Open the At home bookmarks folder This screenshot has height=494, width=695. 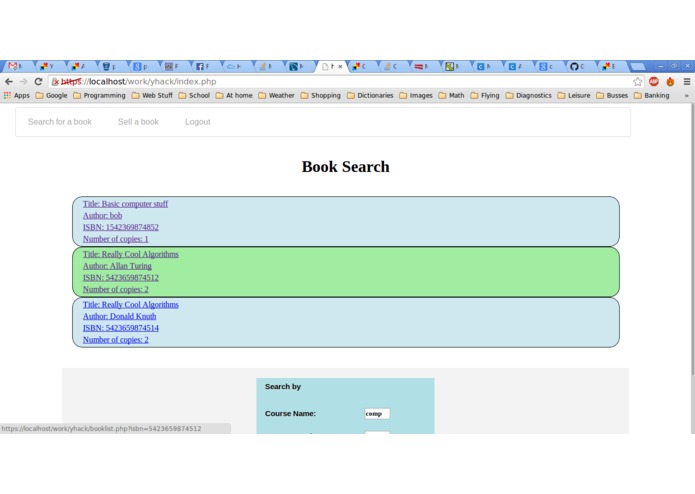234,95
